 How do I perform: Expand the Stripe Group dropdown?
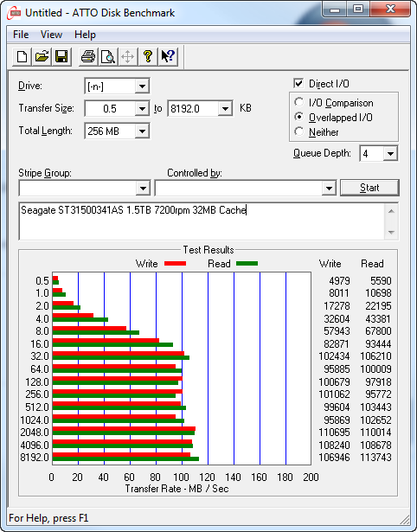click(x=143, y=188)
